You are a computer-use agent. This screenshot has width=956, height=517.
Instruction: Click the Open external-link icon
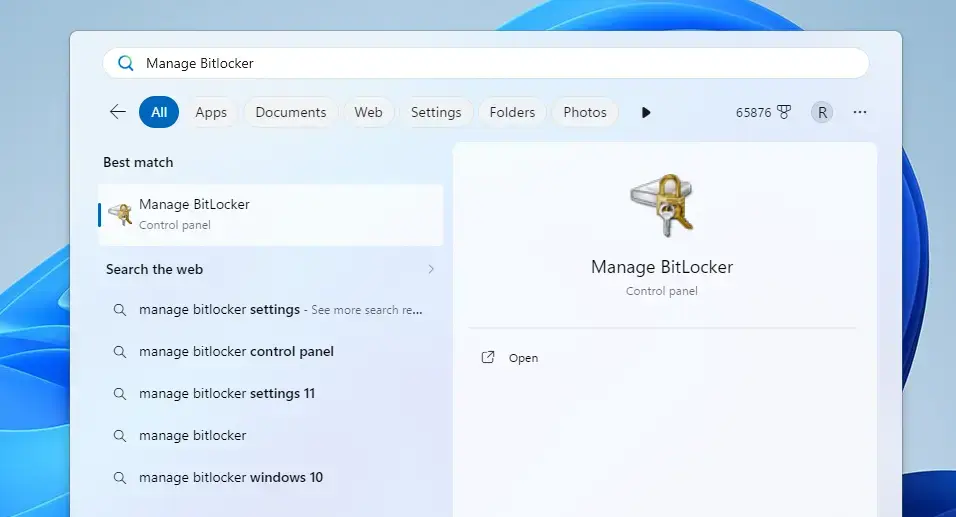pyautogui.click(x=488, y=357)
